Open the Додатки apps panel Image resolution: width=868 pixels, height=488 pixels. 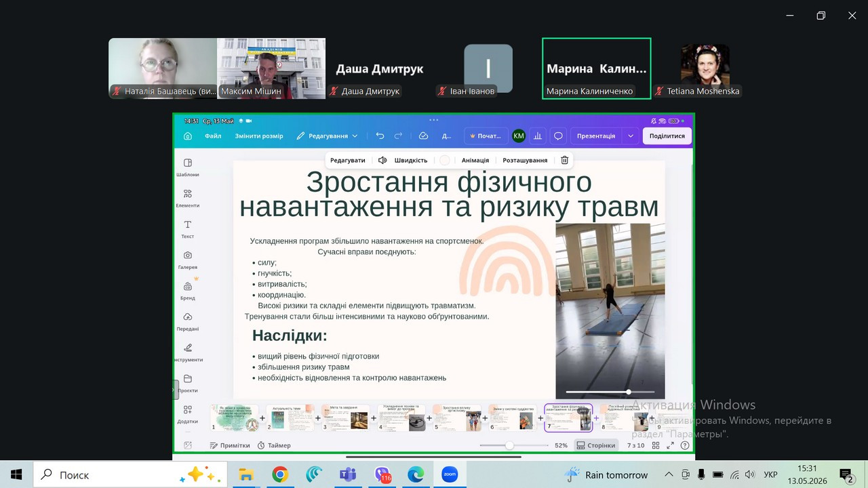pos(188,414)
